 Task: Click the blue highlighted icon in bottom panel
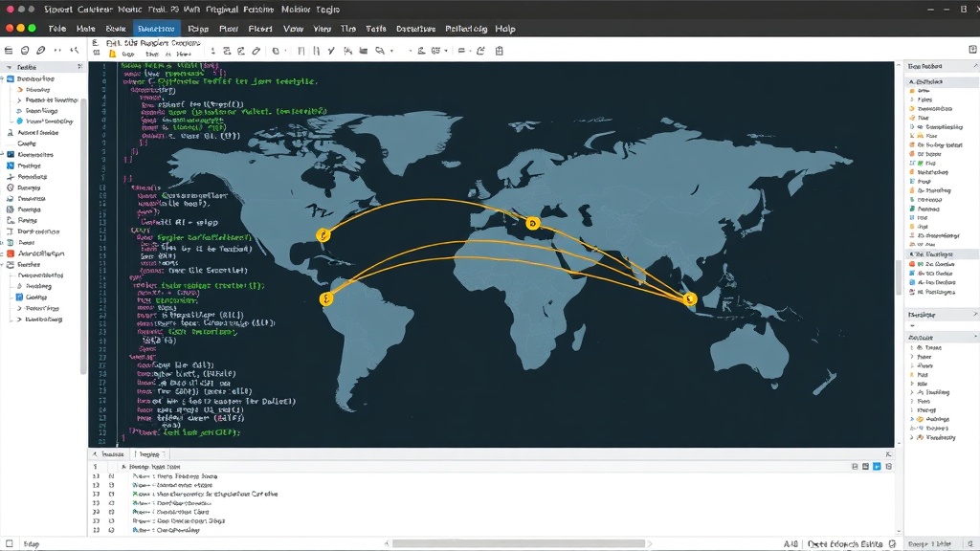pos(877,467)
